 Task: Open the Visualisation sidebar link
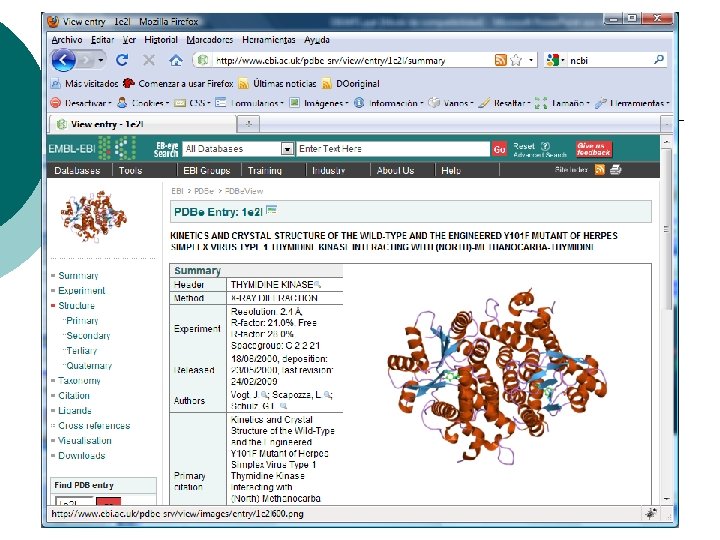pyautogui.click(x=84, y=441)
